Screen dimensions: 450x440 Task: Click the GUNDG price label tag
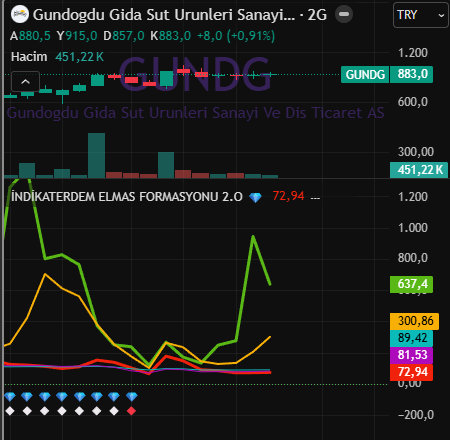tap(365, 74)
